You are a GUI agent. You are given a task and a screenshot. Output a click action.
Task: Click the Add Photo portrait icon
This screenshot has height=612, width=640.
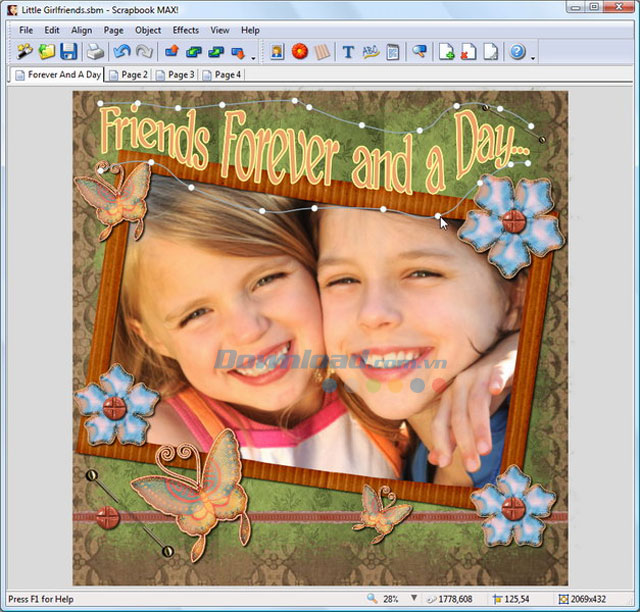(x=277, y=52)
